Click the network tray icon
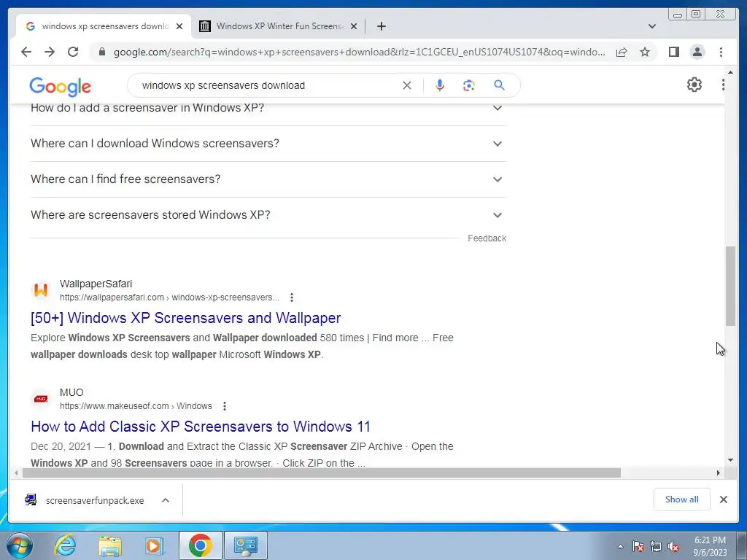The image size is (747, 560). 656,546
